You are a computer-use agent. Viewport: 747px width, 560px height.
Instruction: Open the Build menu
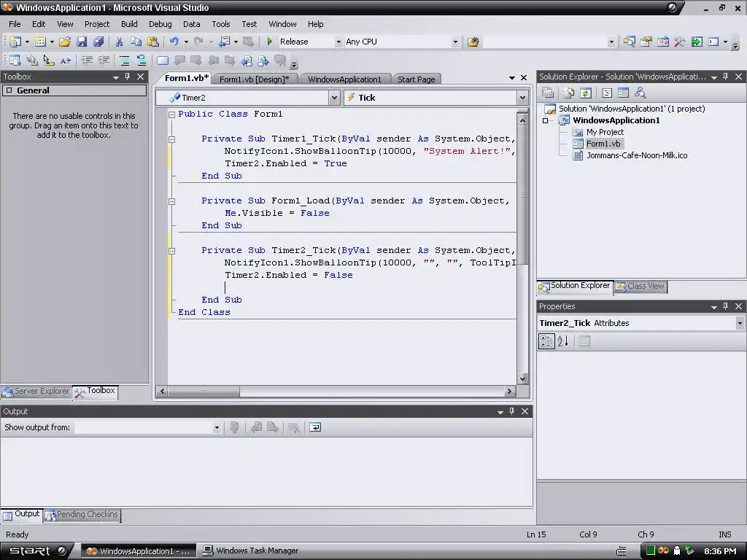pos(129,24)
